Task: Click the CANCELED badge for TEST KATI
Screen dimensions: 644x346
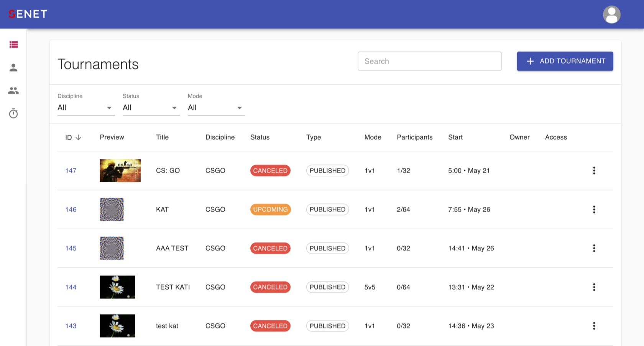Action: point(270,287)
